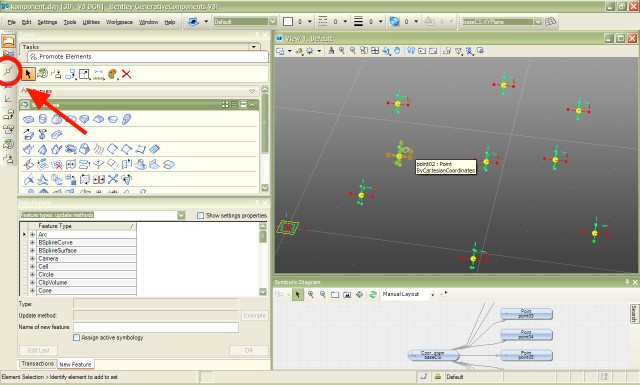This screenshot has width=640, height=385.
Task: Click the measure distance tool in tasks row
Action: pyautogui.click(x=98, y=74)
